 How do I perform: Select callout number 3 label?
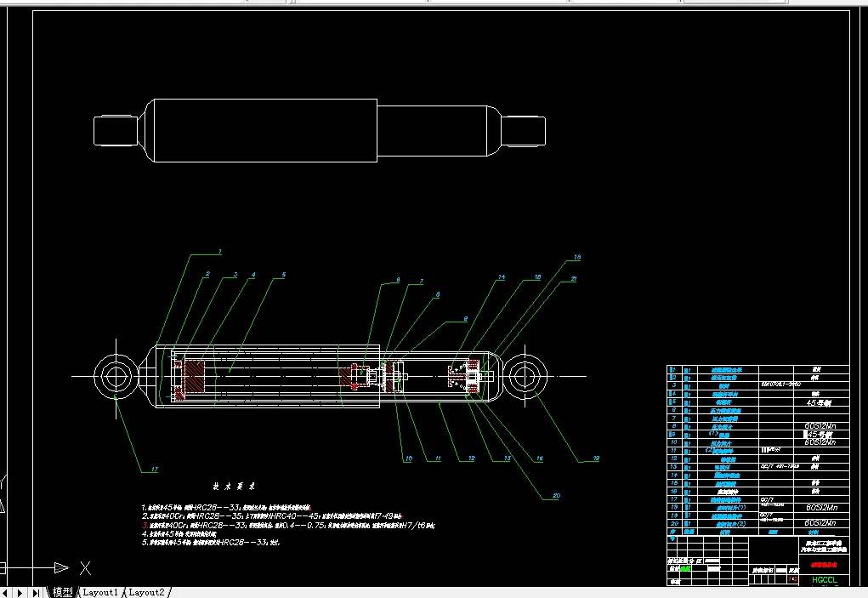[235, 275]
